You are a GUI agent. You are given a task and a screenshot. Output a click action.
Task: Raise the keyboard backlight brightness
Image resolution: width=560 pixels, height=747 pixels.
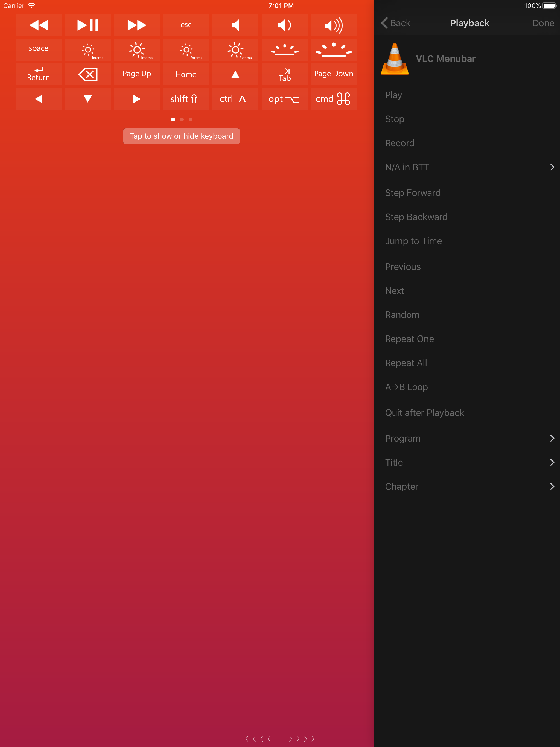pos(333,50)
